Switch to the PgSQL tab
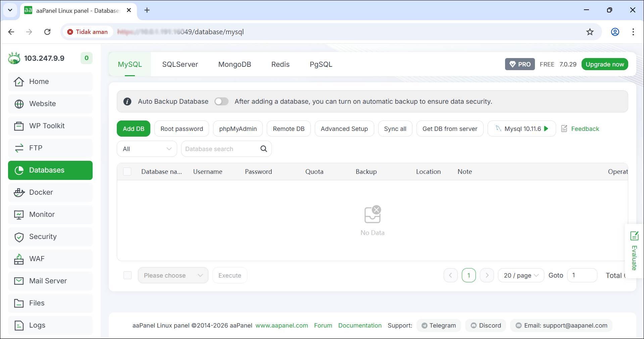Image resolution: width=644 pixels, height=339 pixels. (321, 64)
